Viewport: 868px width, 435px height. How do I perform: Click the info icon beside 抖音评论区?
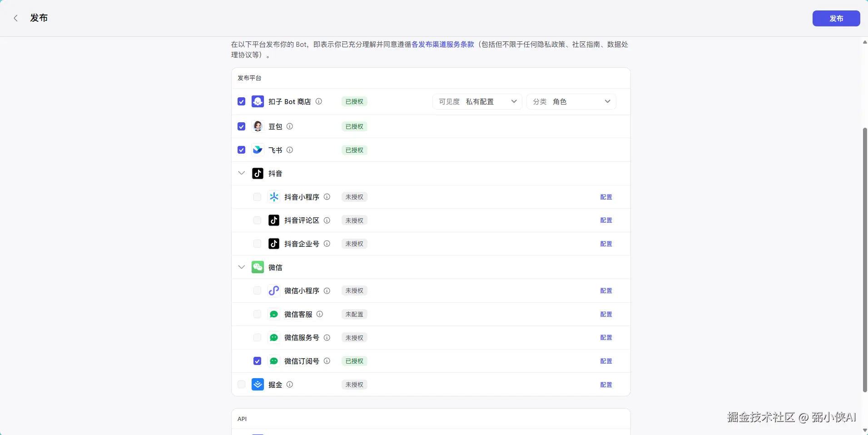327,220
